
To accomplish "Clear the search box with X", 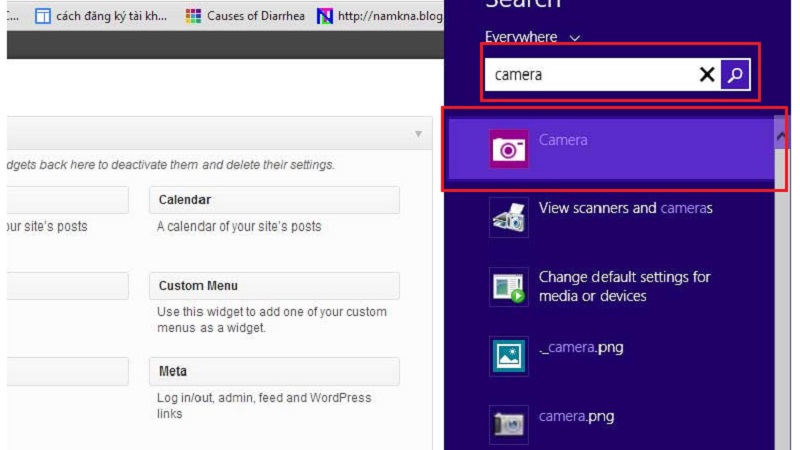I will click(x=707, y=74).
